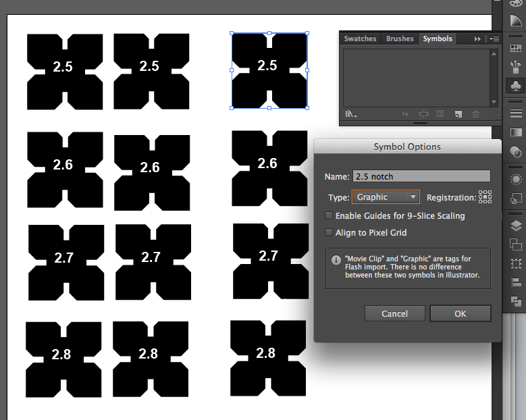Open the Graphic Styles dock icon
This screenshot has height=420, width=526.
516,199
